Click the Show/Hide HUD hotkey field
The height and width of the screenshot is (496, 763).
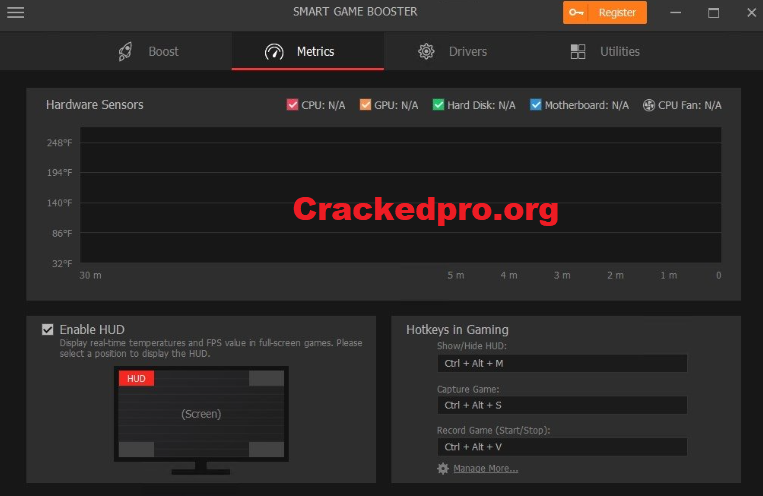coord(562,363)
